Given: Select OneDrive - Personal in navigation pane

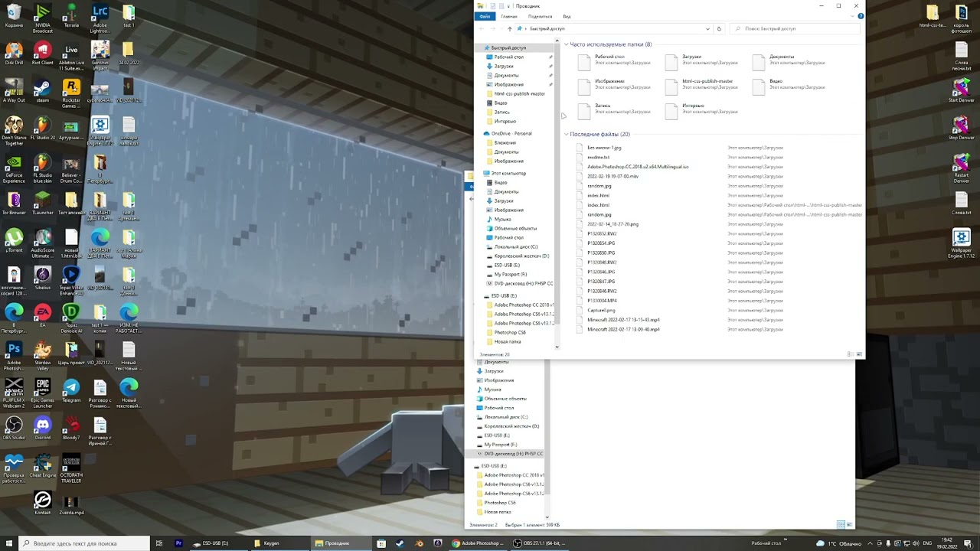Looking at the screenshot, I should coord(511,133).
